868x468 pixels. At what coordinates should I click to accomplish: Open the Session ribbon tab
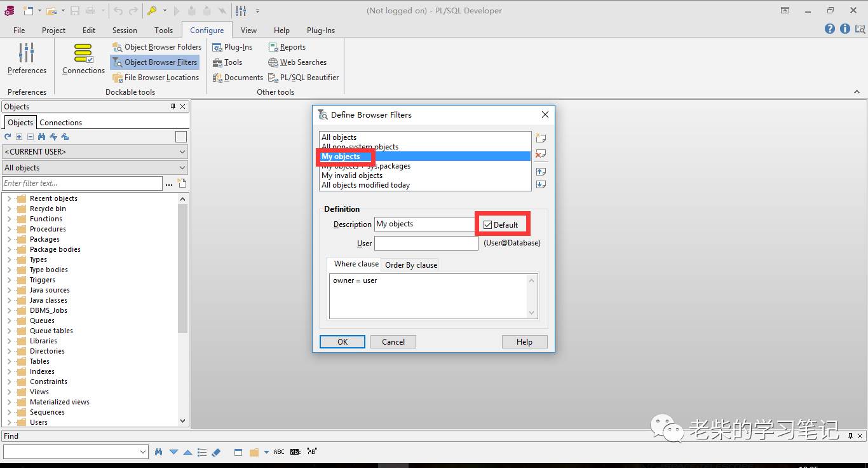click(125, 30)
